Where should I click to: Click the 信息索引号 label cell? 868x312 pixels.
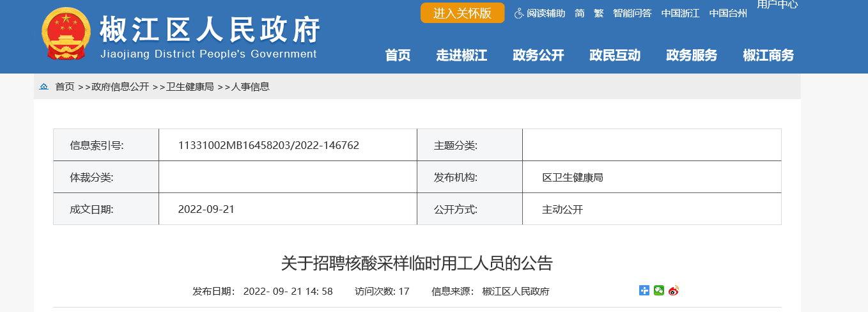pos(106,145)
